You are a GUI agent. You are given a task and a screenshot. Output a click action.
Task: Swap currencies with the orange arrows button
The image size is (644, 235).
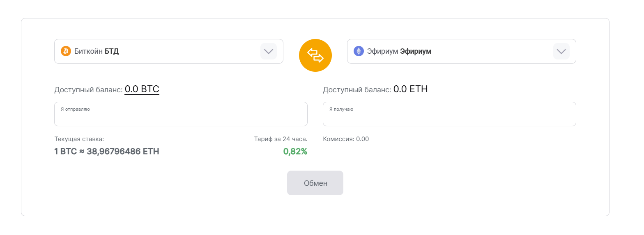[315, 55]
